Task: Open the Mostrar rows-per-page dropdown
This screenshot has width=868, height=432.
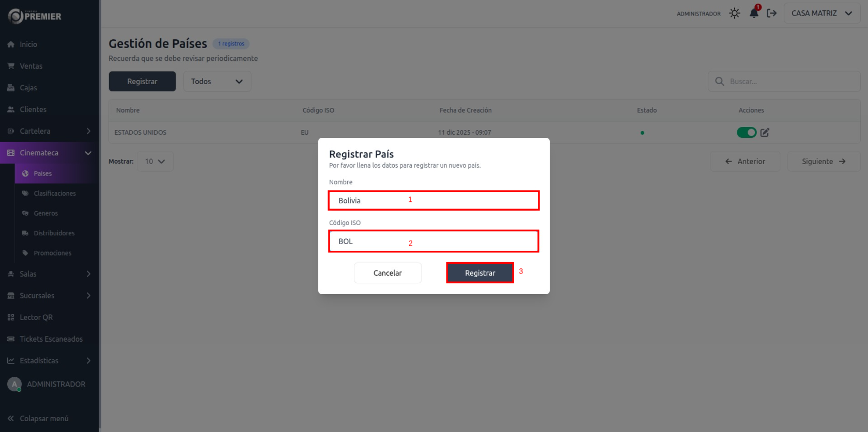Action: [155, 162]
